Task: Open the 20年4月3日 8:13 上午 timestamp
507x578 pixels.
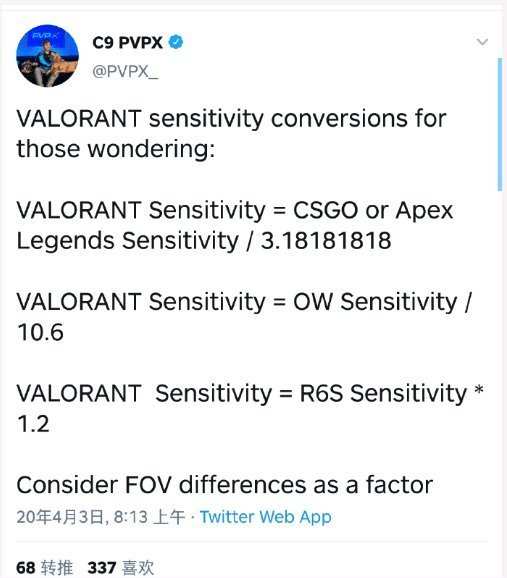Action: 100,516
